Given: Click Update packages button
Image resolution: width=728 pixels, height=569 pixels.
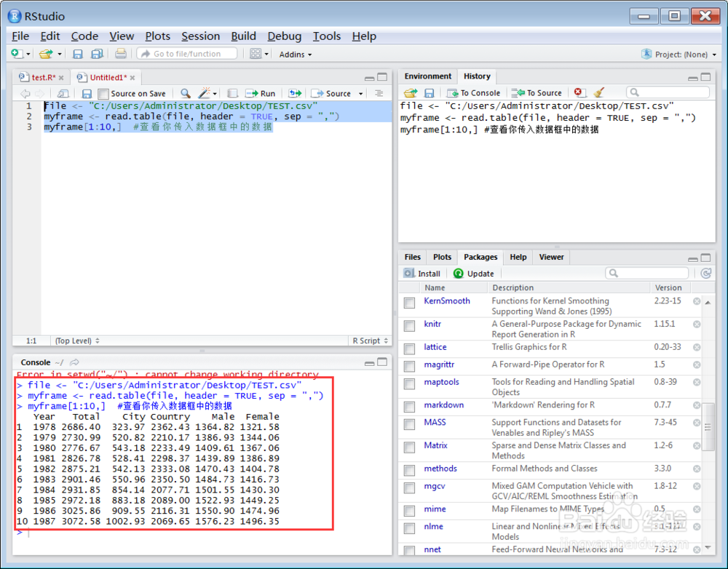Looking at the screenshot, I should tap(473, 274).
